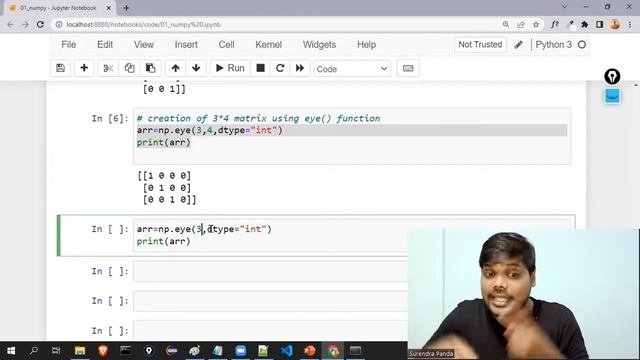Interrupt the kernel with the stop icon
640x360 pixels.
(260, 68)
